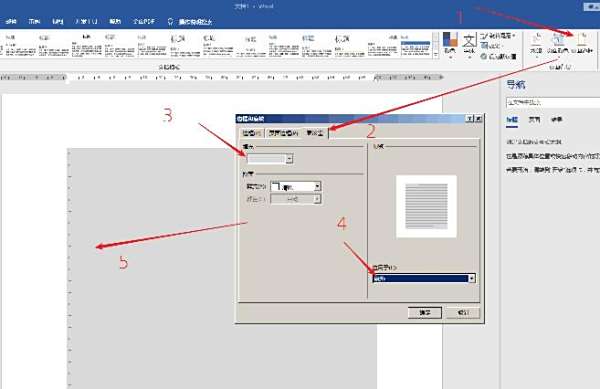The width and height of the screenshot is (600, 389).
Task: Click the Tell Me lightbulb search icon
Action: click(x=170, y=21)
